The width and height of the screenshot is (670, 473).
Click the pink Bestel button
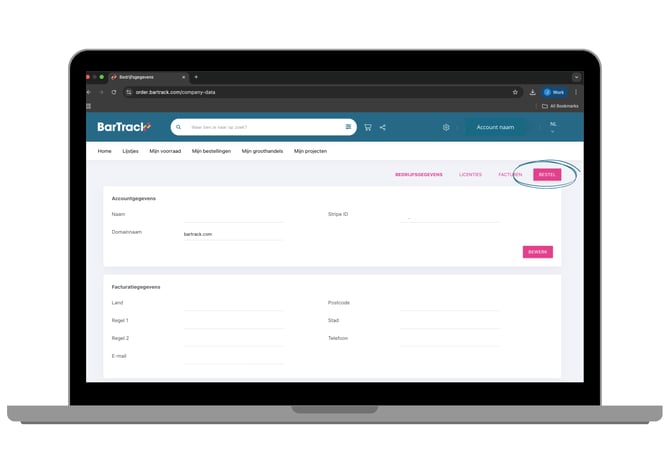click(547, 175)
